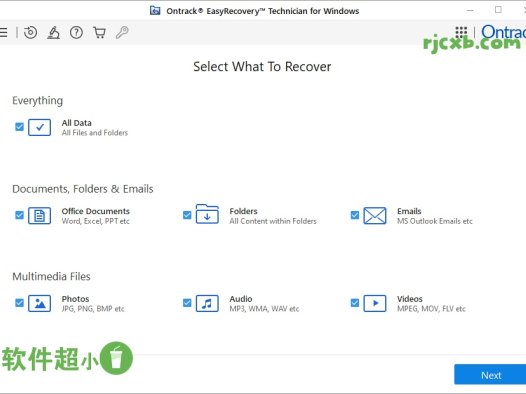This screenshot has height=394, width=526.
Task: Click the Ontrack logo
Action: pos(503,32)
